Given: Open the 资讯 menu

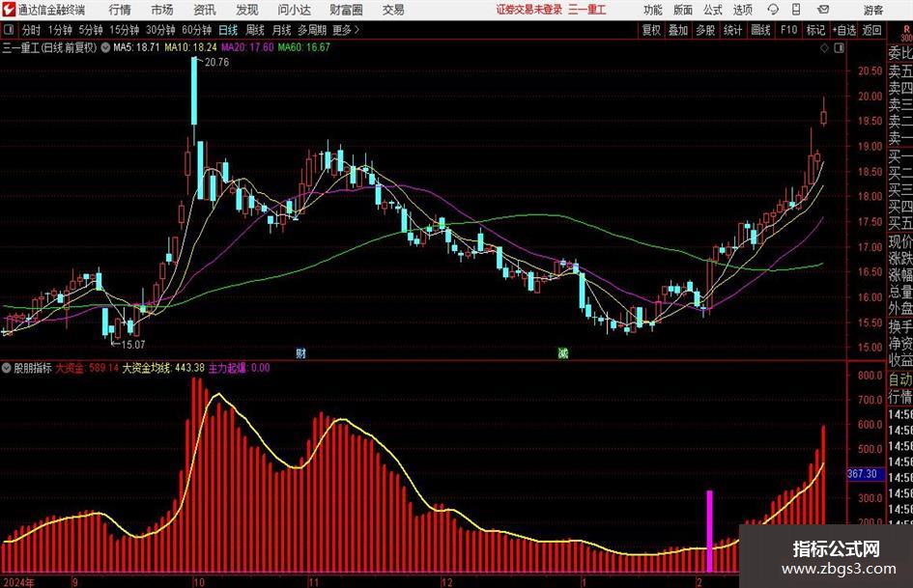Looking at the screenshot, I should [x=205, y=10].
